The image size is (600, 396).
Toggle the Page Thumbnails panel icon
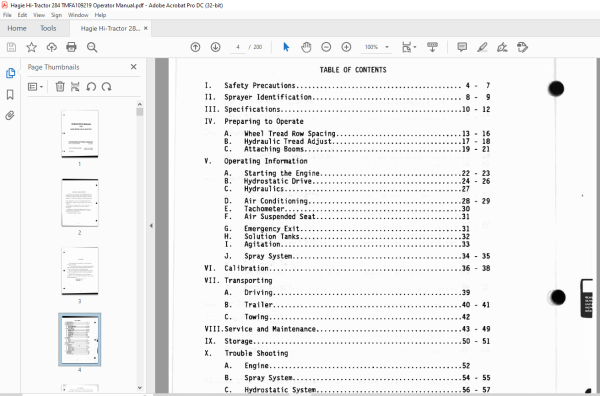10,73
